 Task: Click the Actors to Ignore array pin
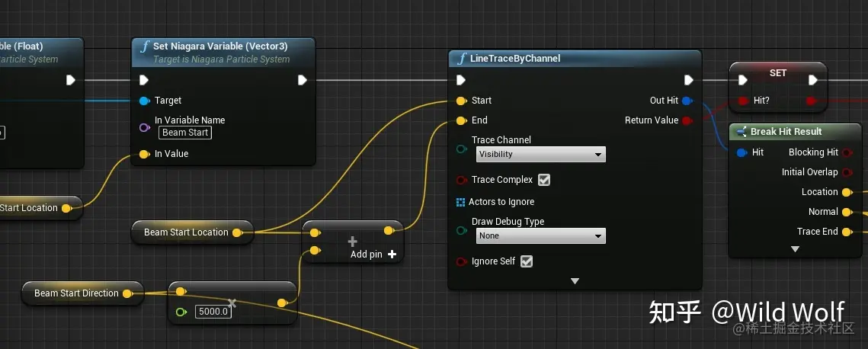pyautogui.click(x=460, y=203)
